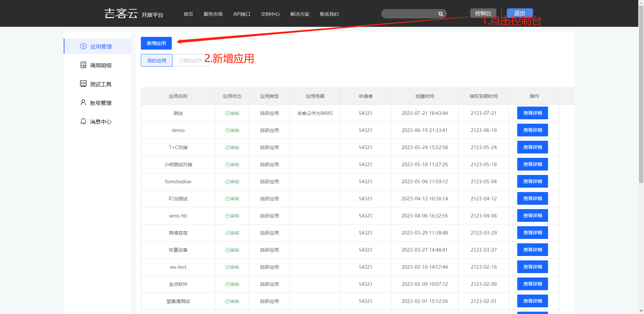Click the 新增应用 button
Image resolution: width=644 pixels, height=314 pixels.
coord(156,43)
